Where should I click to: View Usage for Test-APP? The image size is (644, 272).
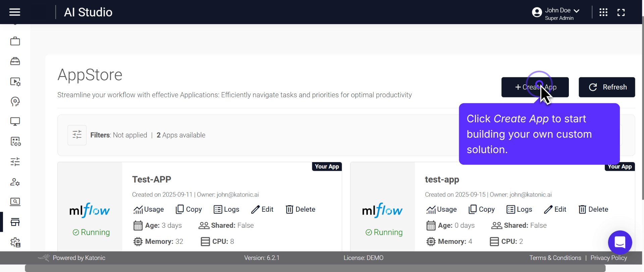[x=149, y=209]
